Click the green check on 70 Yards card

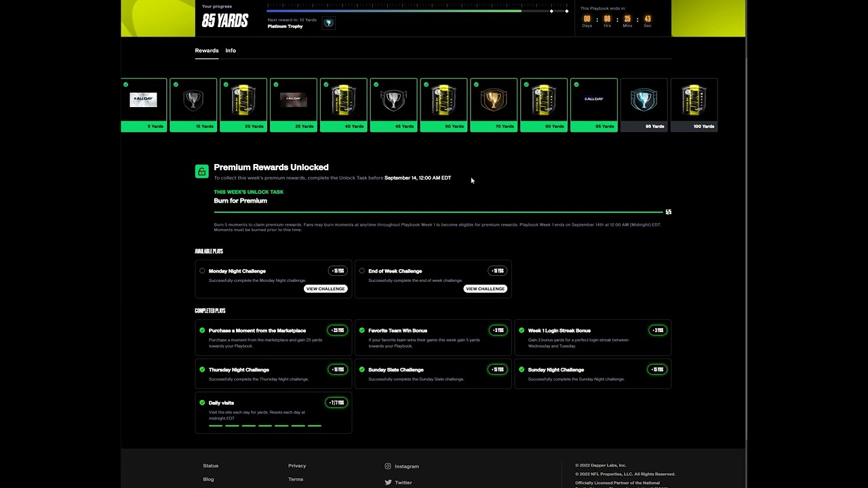click(x=476, y=84)
